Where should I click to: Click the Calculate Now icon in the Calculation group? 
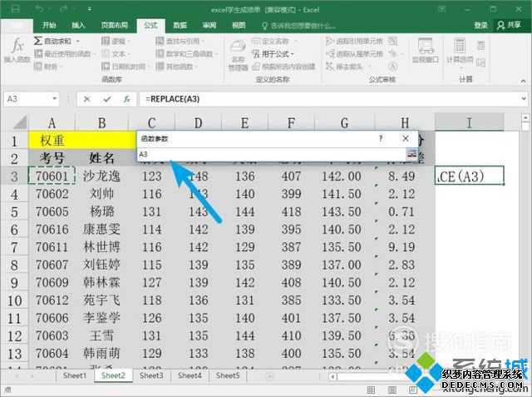(x=481, y=45)
